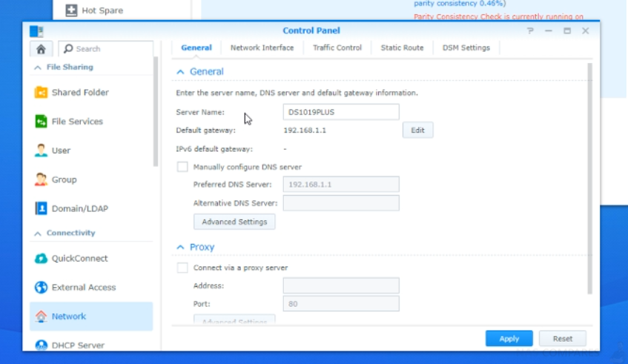Open DHCP Server icon
The image size is (628, 364).
tap(41, 345)
